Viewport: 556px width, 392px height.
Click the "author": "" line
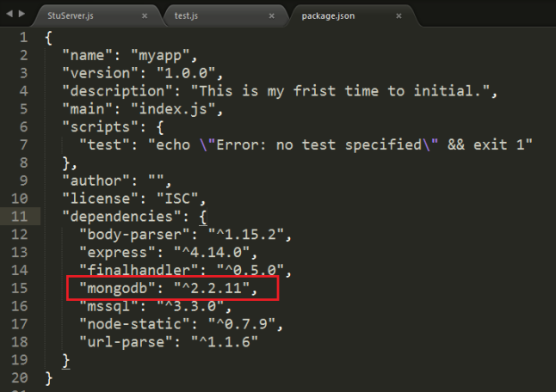(x=117, y=181)
